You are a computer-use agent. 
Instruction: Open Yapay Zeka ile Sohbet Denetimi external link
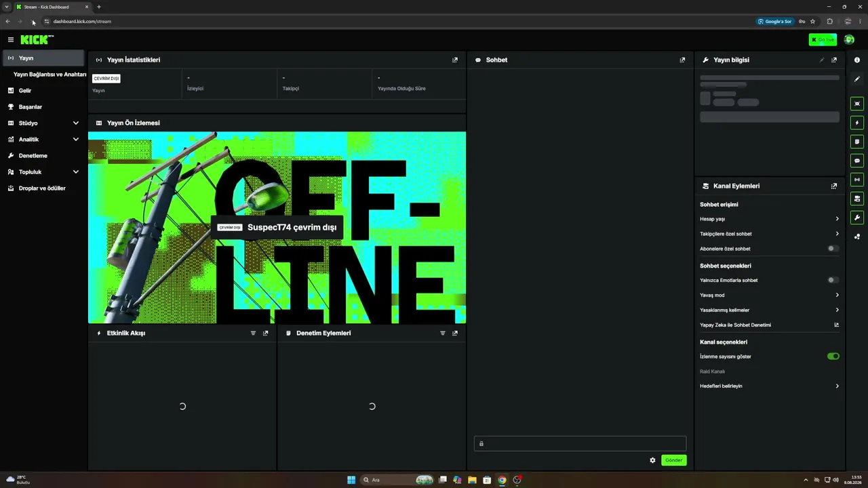click(x=837, y=325)
